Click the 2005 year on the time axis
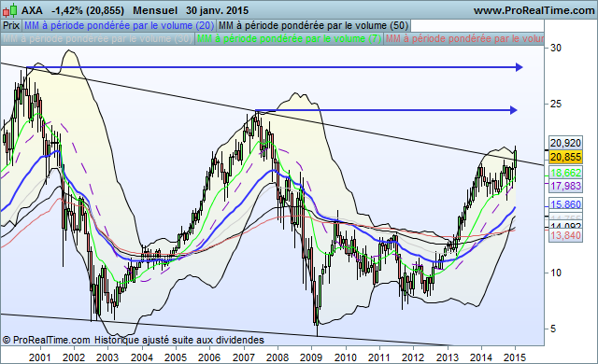The width and height of the screenshot is (598, 364). coord(176,357)
